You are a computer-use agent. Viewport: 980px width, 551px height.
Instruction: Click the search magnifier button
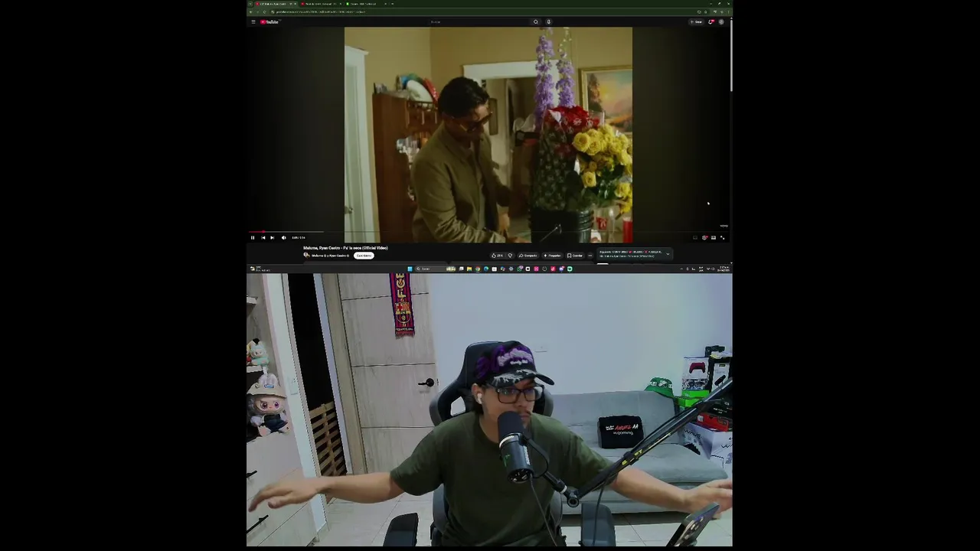(535, 21)
